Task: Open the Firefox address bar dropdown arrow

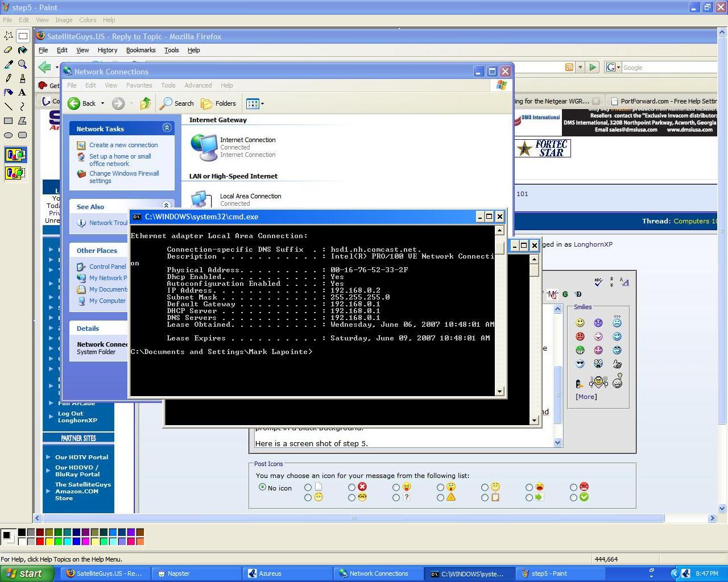Action: [x=580, y=67]
